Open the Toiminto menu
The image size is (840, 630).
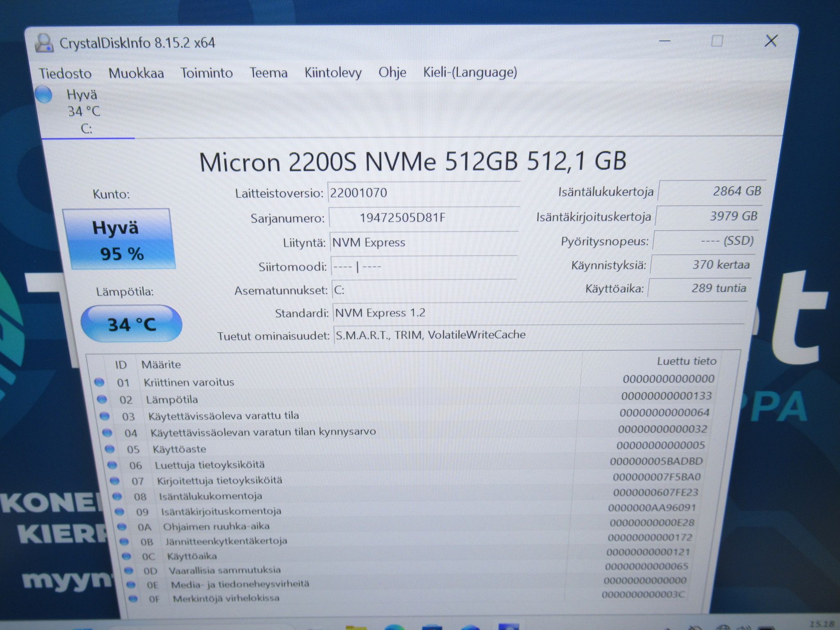207,73
